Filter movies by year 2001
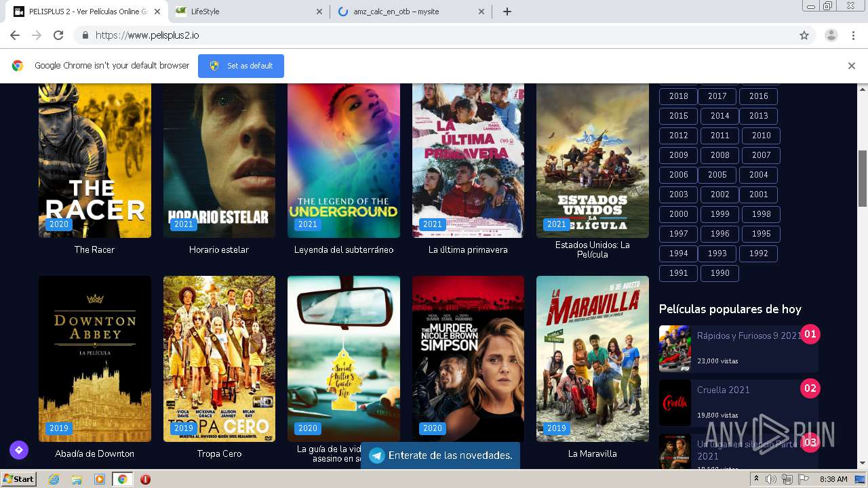Viewport: 868px width, 488px height. point(758,195)
